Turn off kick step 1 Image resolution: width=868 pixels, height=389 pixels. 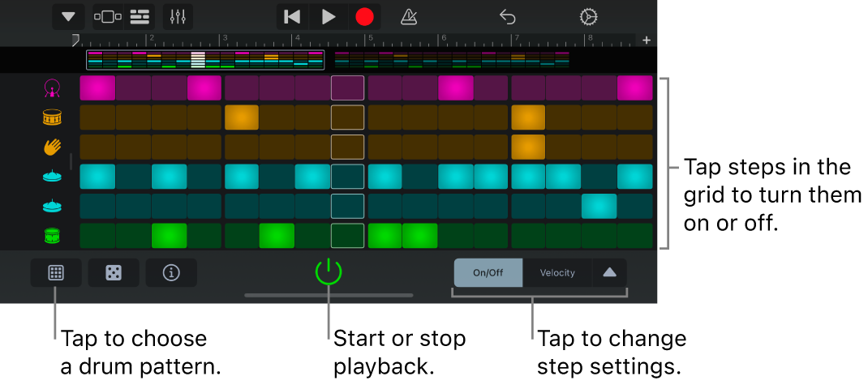click(x=97, y=88)
